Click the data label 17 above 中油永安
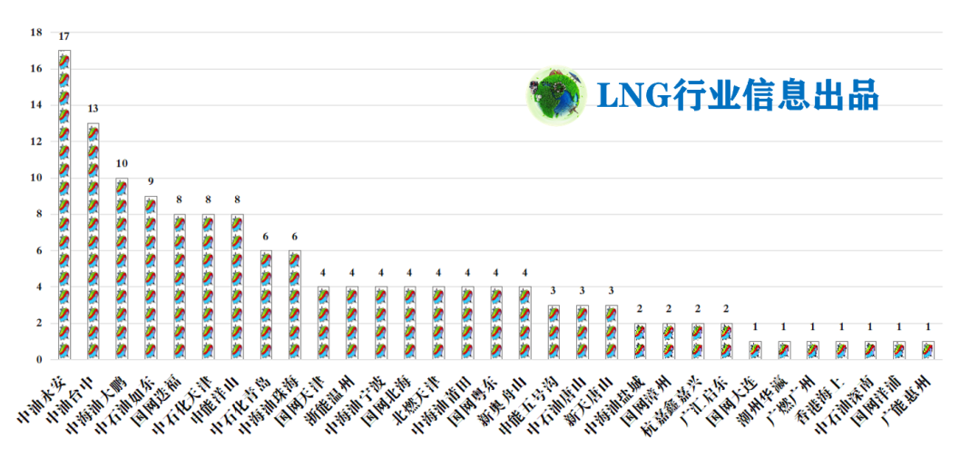 coord(64,37)
